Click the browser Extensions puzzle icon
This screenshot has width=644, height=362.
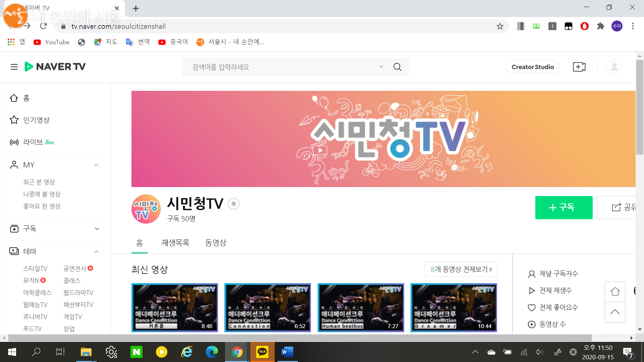pos(601,26)
